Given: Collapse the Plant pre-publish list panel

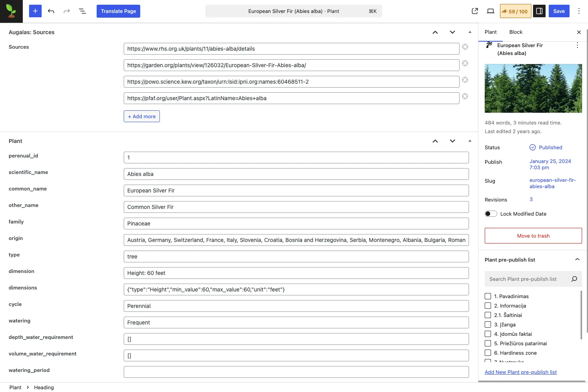Looking at the screenshot, I should [x=577, y=260].
